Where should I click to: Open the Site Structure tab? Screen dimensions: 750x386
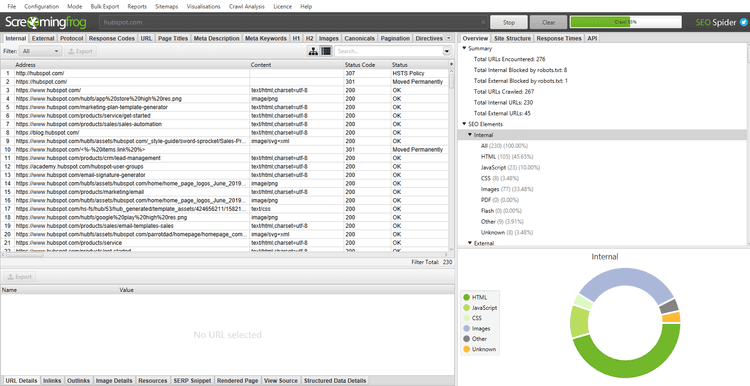[512, 38]
